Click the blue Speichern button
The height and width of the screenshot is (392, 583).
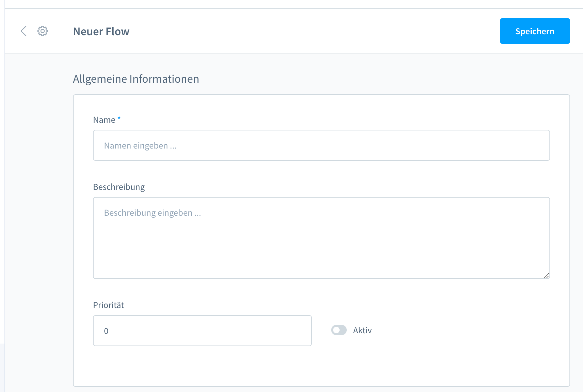pyautogui.click(x=535, y=31)
